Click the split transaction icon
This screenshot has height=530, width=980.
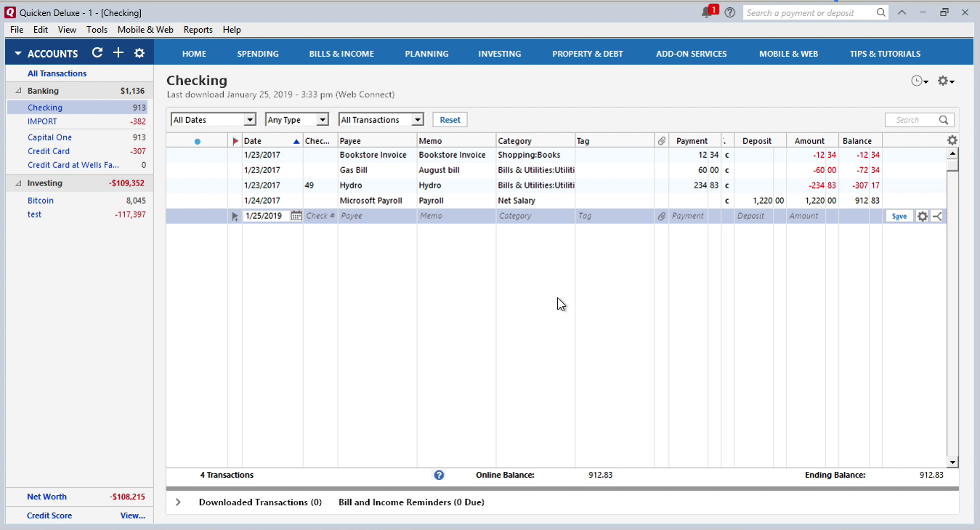point(937,216)
